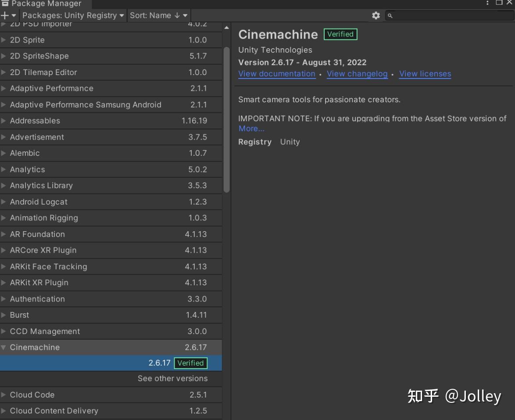This screenshot has height=420, width=515.
Task: Click the search magnifier icon
Action: pos(390,16)
